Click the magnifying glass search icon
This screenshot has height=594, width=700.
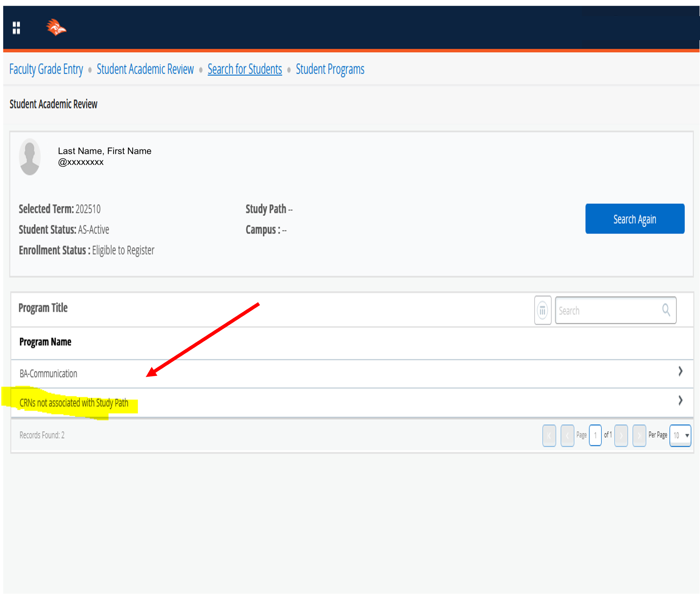(666, 310)
